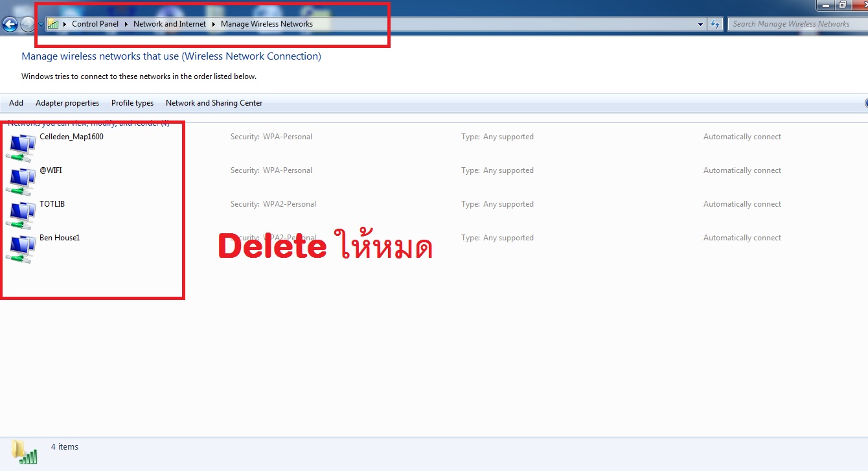Click the Manage Wireless Networks breadcrumb

pos(267,24)
